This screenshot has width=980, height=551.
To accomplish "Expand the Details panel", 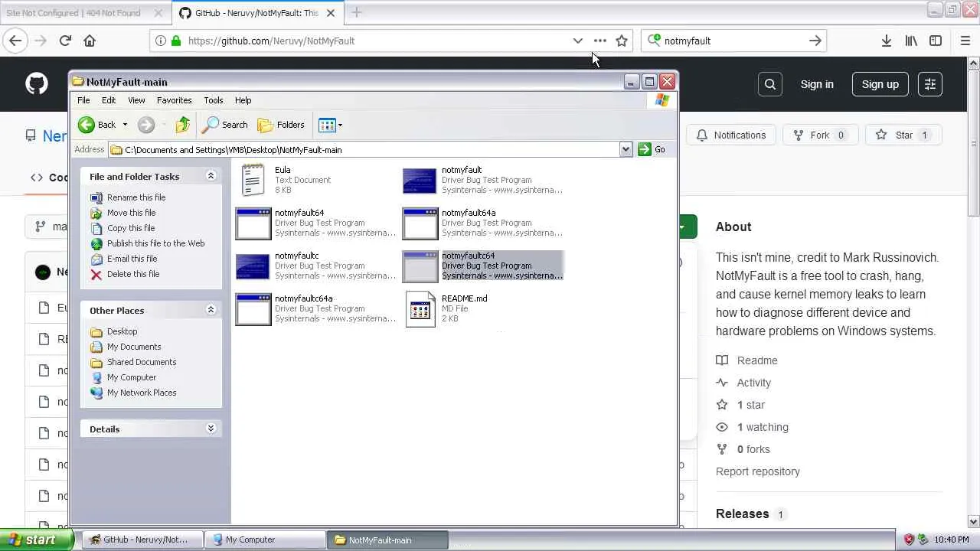I will [x=211, y=429].
